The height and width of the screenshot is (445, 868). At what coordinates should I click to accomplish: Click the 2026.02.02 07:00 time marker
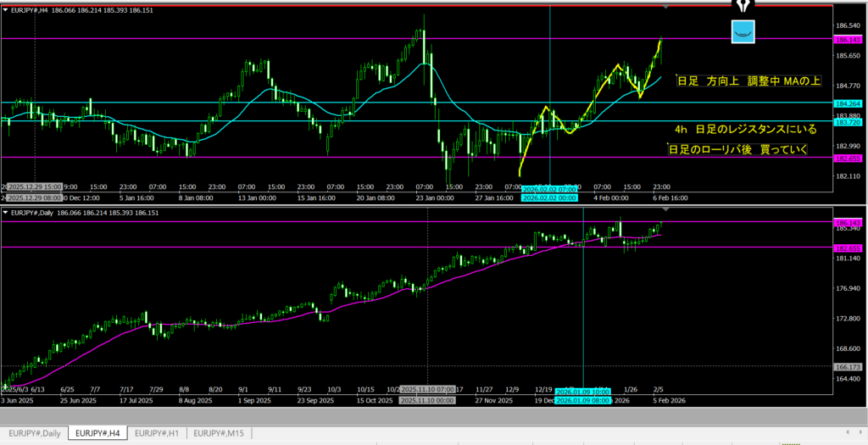pos(550,188)
